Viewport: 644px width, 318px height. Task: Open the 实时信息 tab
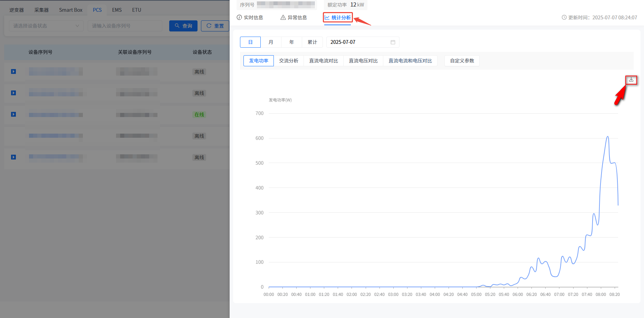[250, 18]
